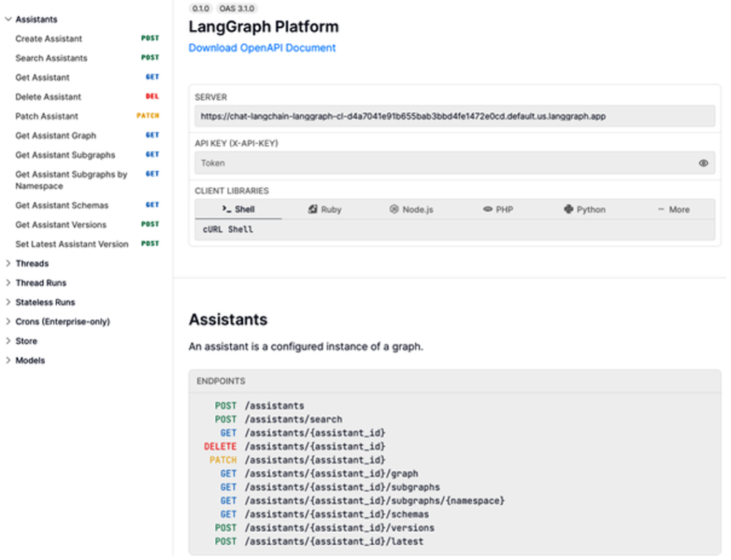Click the GET badge beside Get Assistant Graph
Viewport: 731px width, 560px height.
pos(151,136)
